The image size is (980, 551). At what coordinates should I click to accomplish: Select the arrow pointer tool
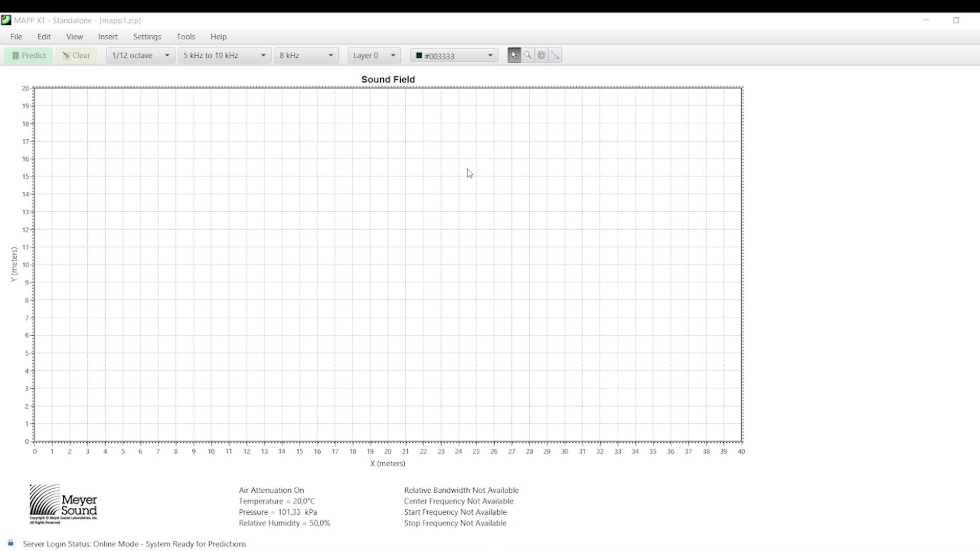[514, 55]
